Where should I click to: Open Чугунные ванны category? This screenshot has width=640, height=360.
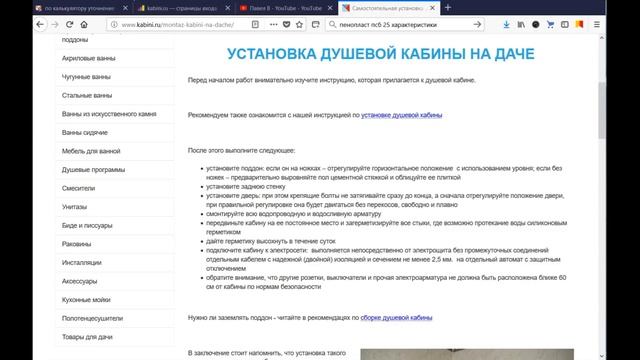click(x=86, y=77)
